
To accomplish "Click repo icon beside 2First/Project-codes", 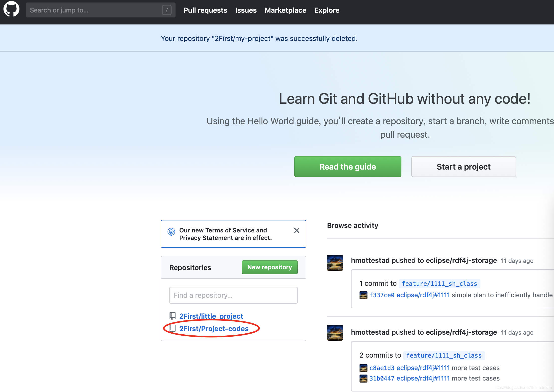I will click(x=172, y=329).
